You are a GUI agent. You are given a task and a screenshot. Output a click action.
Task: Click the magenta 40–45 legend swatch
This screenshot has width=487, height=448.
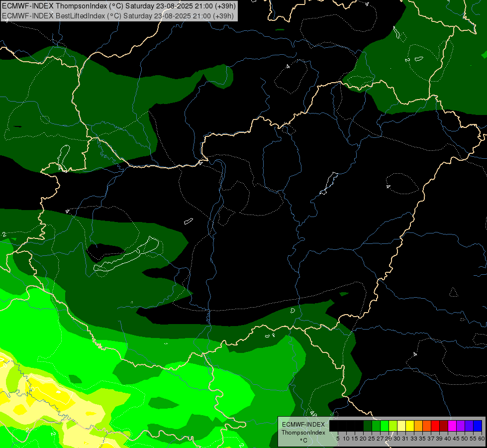tap(452, 426)
